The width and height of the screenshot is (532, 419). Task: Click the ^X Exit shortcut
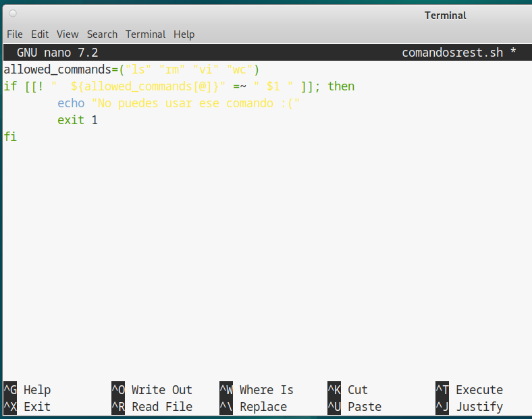pos(27,407)
